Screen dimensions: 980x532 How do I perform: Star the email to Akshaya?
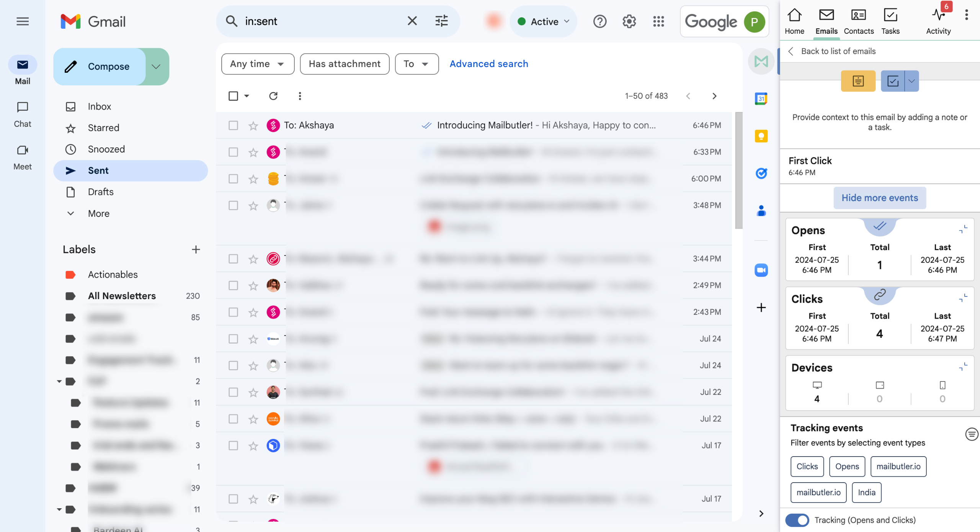pyautogui.click(x=253, y=125)
